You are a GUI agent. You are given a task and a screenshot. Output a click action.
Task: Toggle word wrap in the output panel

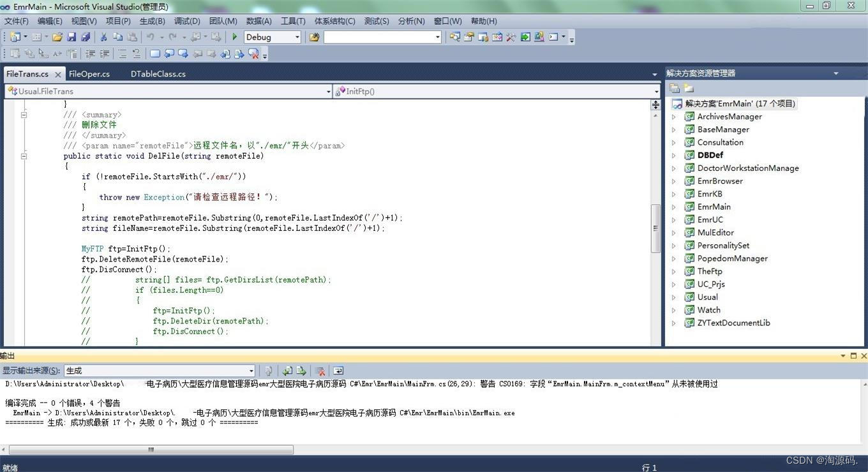point(338,371)
